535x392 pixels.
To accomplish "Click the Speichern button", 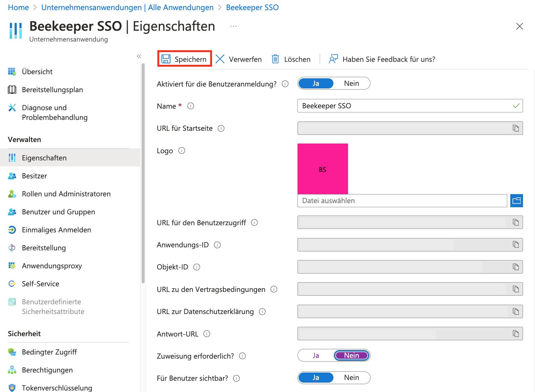I will pyautogui.click(x=185, y=59).
